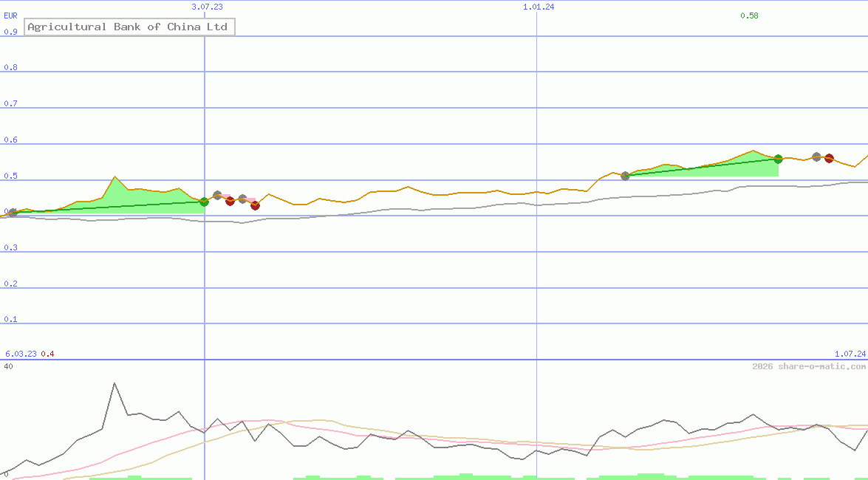
Task: Select the first red sell marker after 3.07.23
Action: pyautogui.click(x=230, y=201)
